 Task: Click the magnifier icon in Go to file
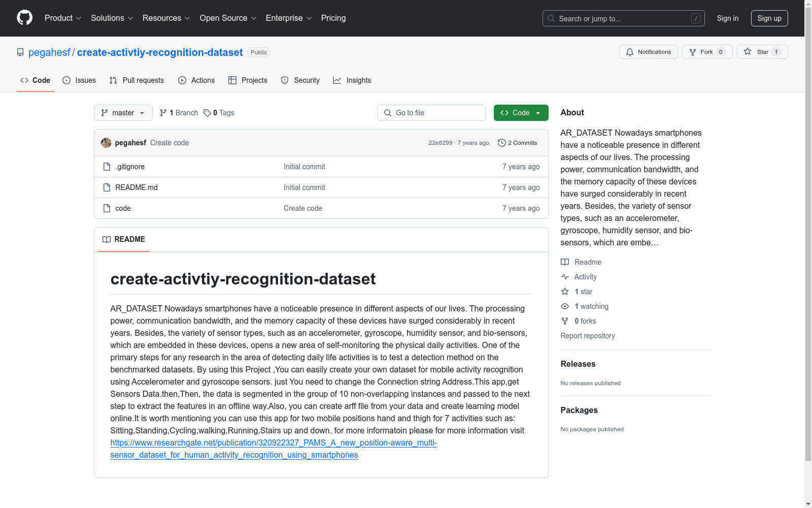point(388,113)
